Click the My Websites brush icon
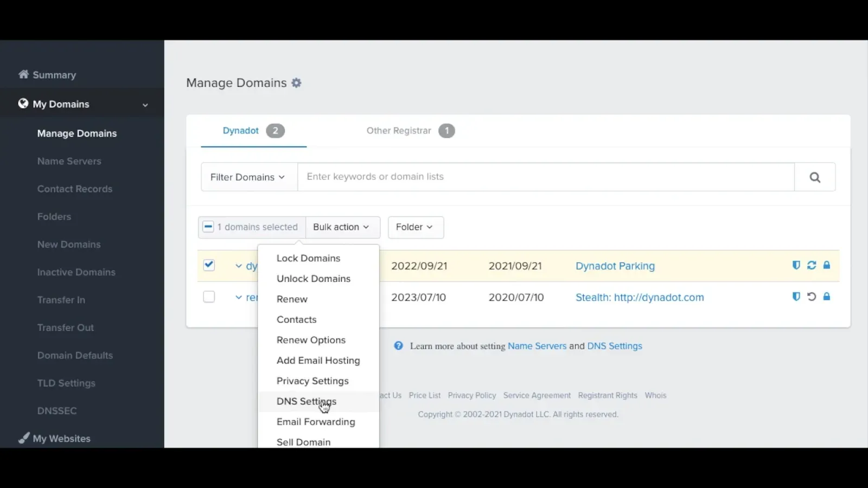This screenshot has width=868, height=488. click(23, 438)
